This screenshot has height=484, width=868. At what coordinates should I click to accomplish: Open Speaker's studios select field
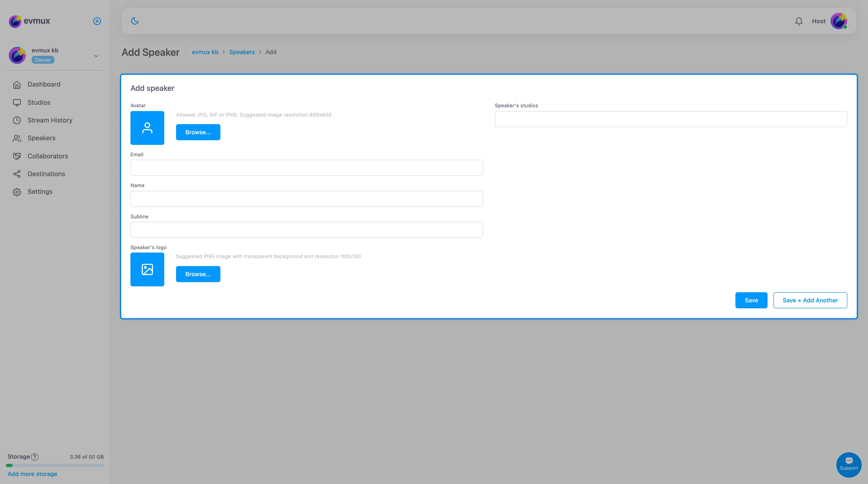click(x=671, y=119)
